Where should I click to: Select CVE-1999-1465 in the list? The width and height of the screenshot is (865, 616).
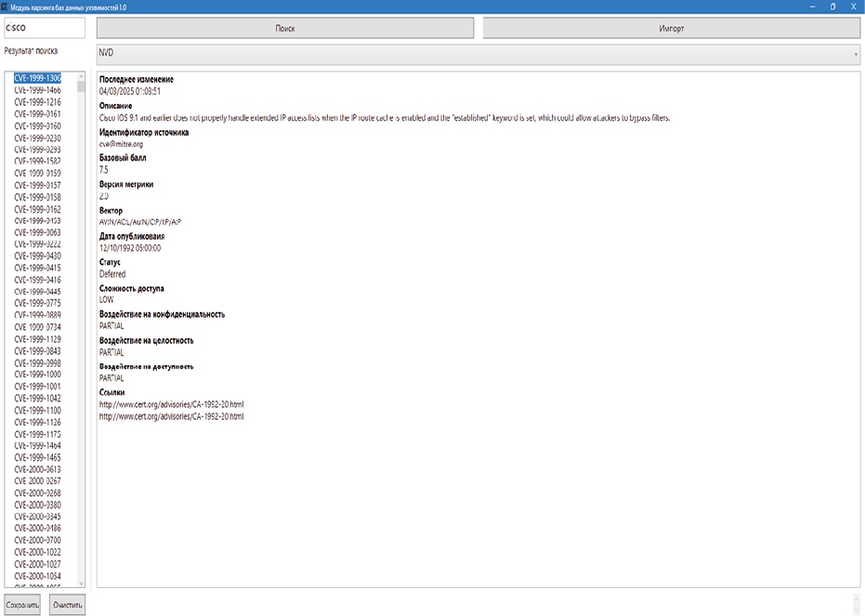(x=37, y=457)
